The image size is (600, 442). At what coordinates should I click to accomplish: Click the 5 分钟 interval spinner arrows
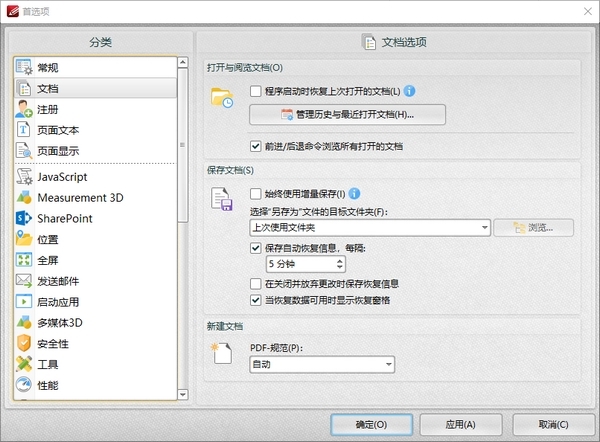339,264
